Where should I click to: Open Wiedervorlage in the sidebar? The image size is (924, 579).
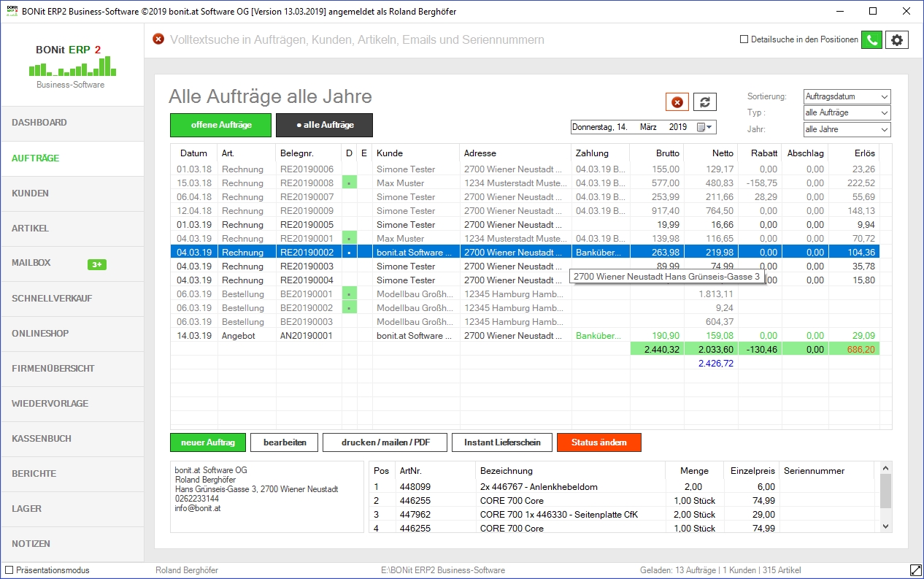tap(72, 404)
